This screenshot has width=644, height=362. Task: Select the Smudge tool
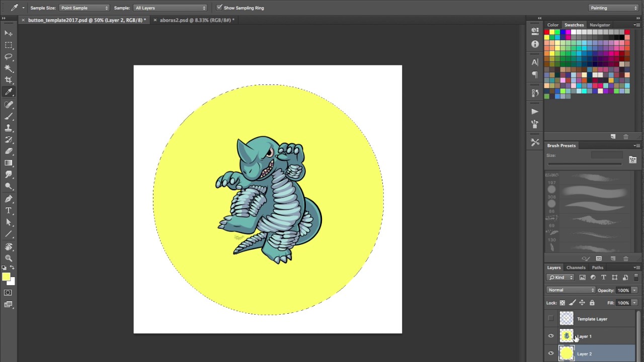coord(9,174)
